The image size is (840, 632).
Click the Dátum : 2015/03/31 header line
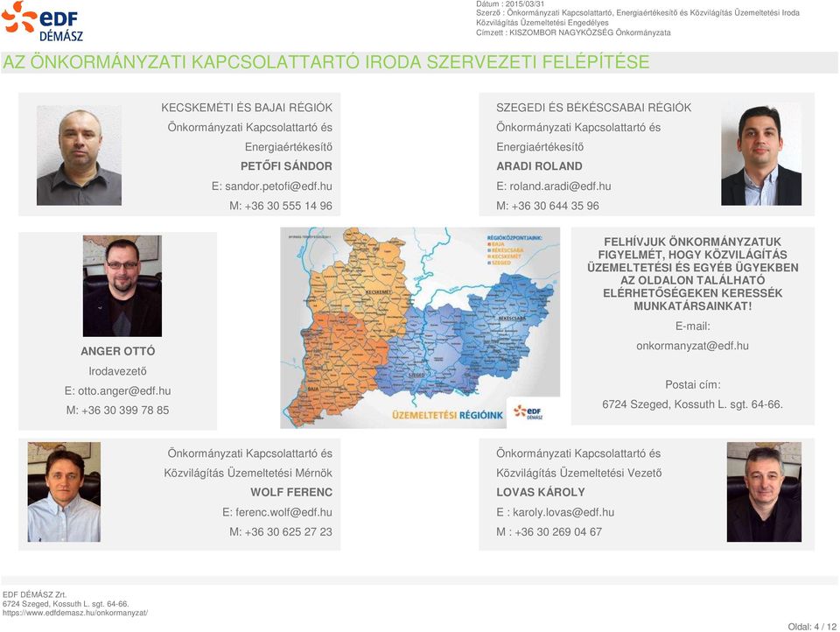click(x=510, y=4)
